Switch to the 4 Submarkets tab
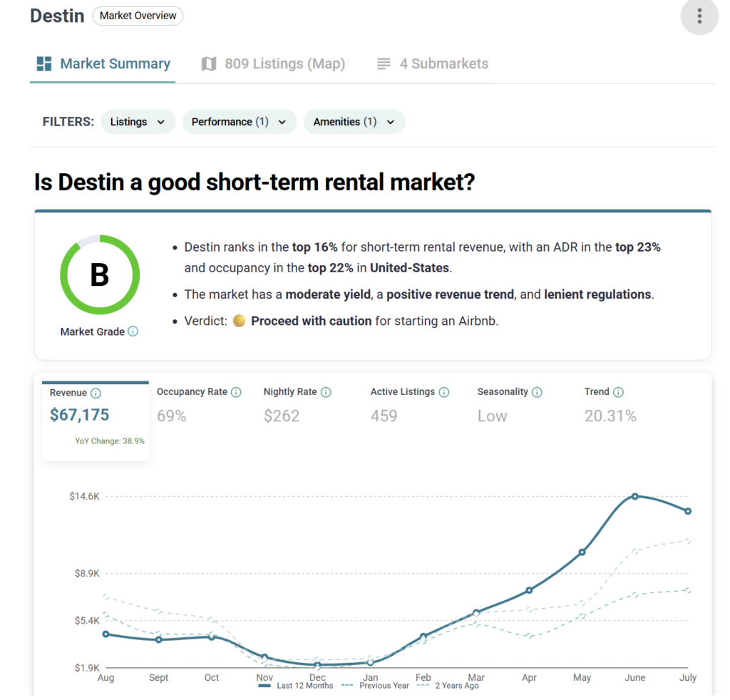 (x=433, y=64)
